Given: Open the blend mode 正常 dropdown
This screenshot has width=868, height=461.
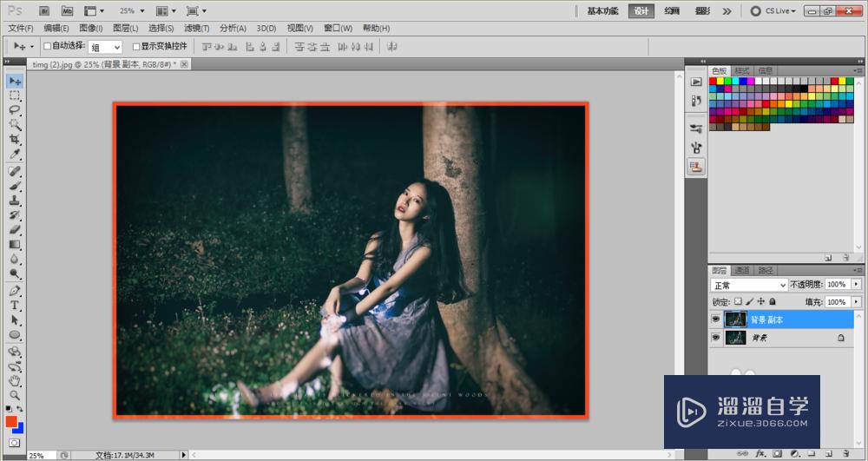Looking at the screenshot, I should coord(748,285).
